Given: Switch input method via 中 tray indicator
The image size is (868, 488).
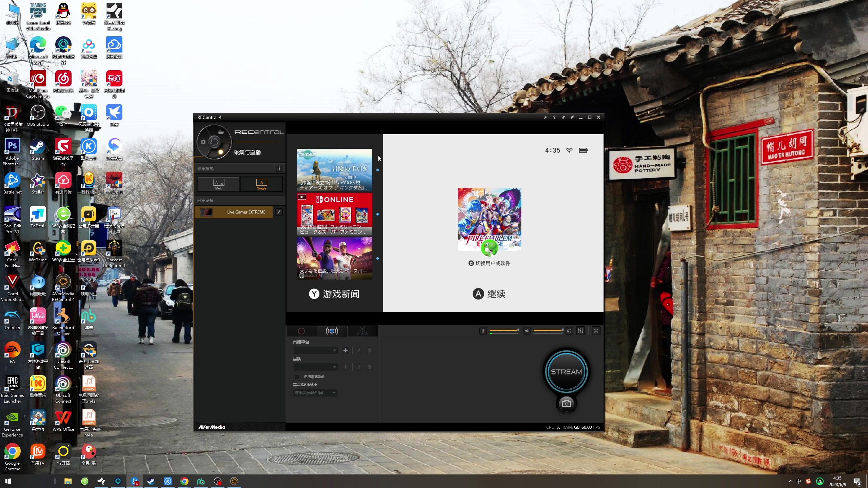Looking at the screenshot, I should pos(798,481).
